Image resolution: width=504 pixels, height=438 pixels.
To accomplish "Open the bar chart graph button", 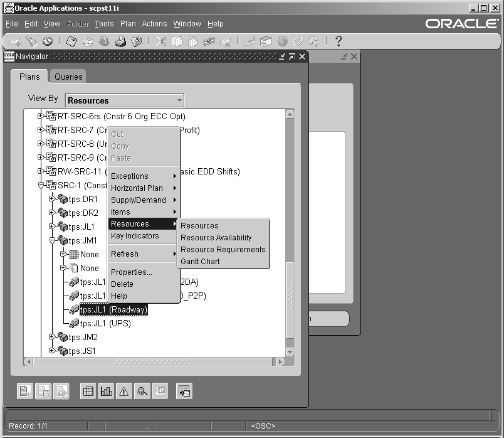I will [106, 391].
